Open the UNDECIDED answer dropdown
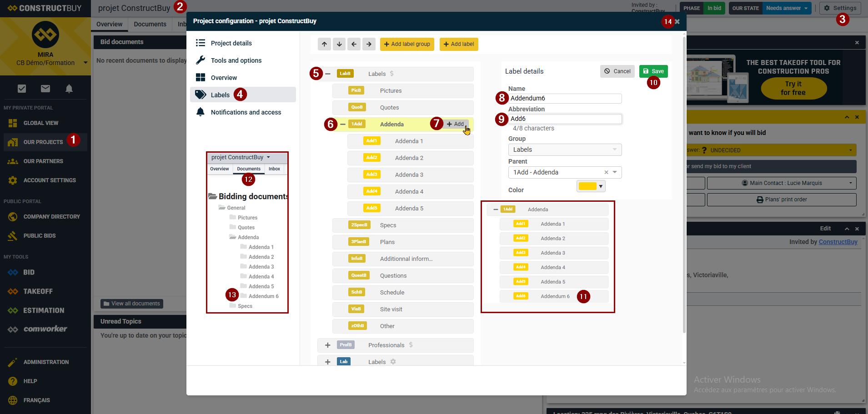 [771, 150]
